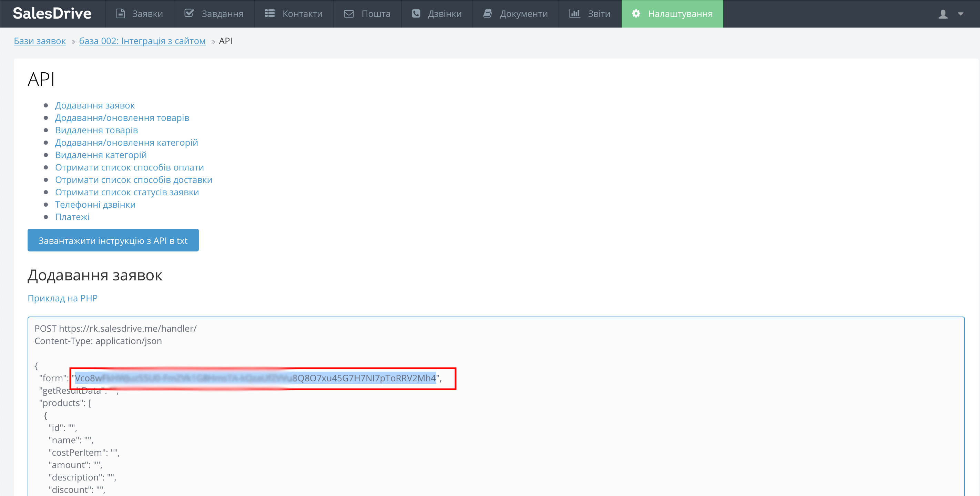
Task: Open Видалення товарів link
Action: pyautogui.click(x=96, y=130)
